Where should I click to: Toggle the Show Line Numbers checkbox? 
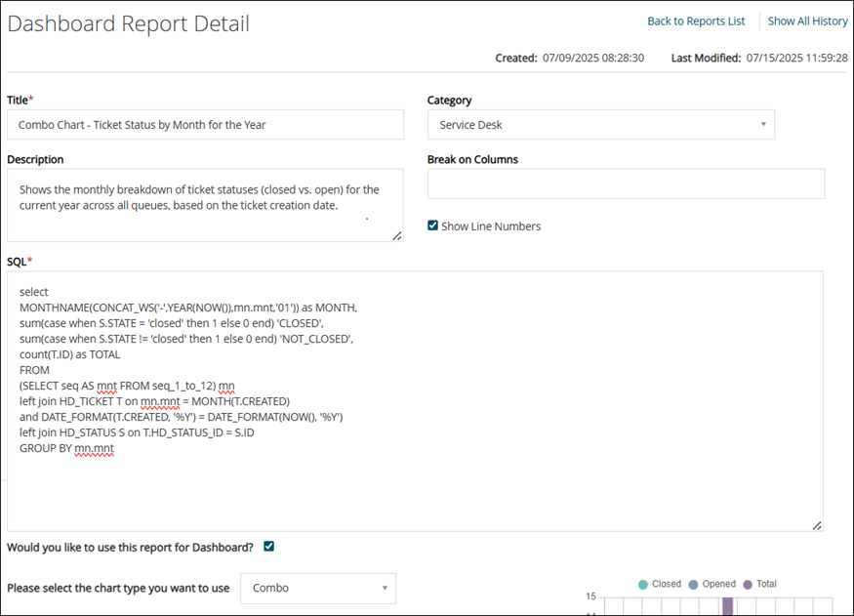433,226
